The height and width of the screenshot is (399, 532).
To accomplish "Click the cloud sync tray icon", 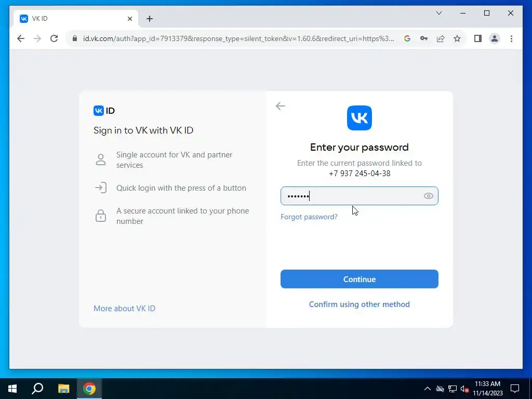I will pos(440,389).
